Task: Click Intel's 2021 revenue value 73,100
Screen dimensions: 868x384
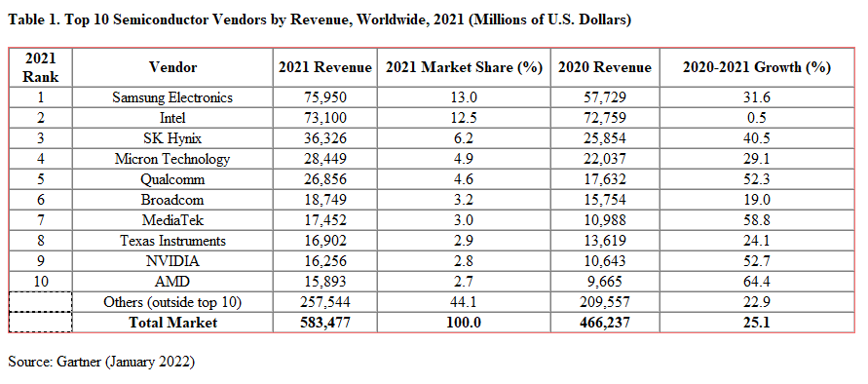Action: tap(325, 118)
